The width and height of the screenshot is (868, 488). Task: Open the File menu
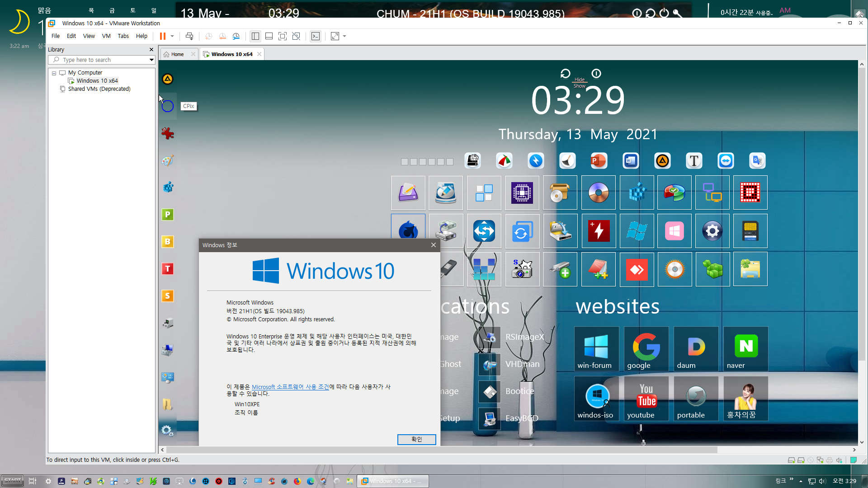(56, 36)
